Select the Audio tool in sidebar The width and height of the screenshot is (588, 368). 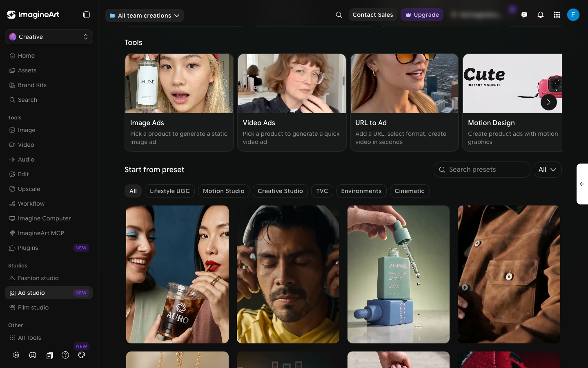[49, 159]
